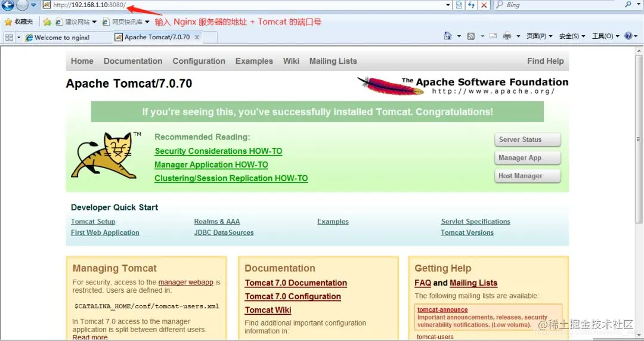Click the blue Help question mark icon

(x=628, y=36)
